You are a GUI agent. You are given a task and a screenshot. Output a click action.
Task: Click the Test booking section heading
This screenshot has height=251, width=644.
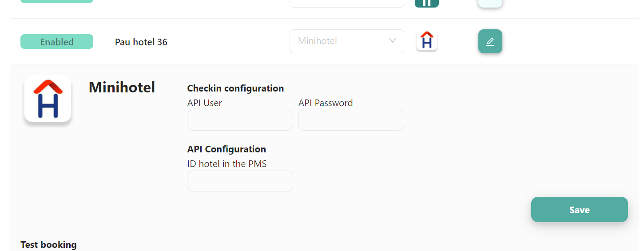pyautogui.click(x=48, y=245)
